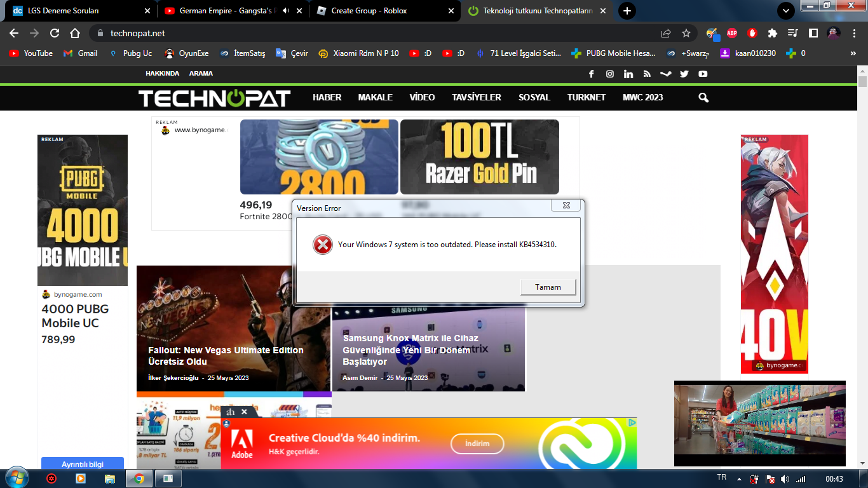Open the ARAMA link
Image resolution: width=868 pixels, height=488 pixels.
(x=201, y=74)
